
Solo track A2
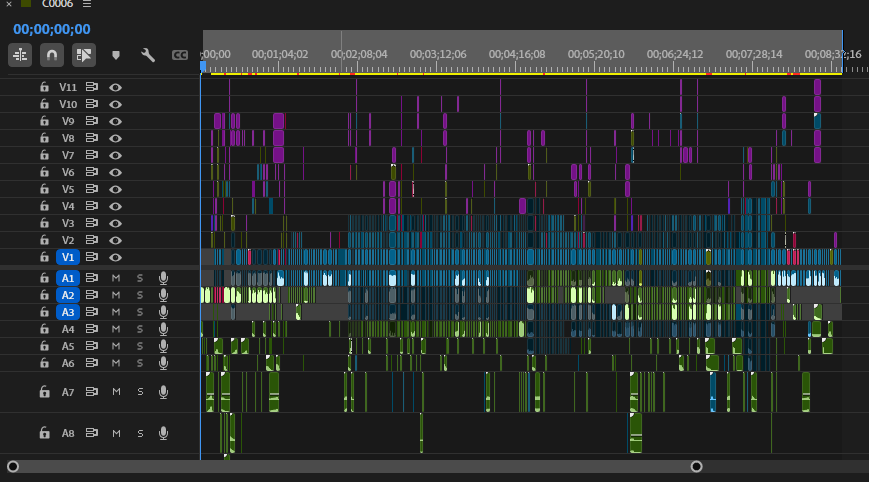[140, 295]
